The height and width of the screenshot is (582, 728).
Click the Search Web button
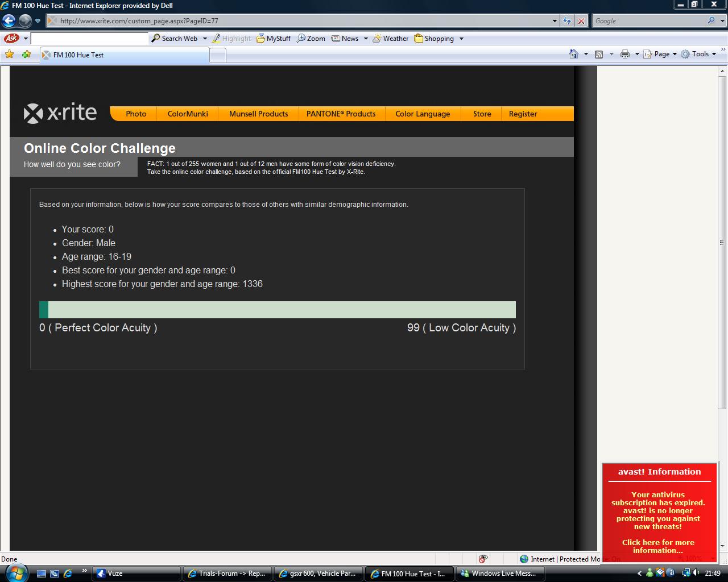pos(175,39)
